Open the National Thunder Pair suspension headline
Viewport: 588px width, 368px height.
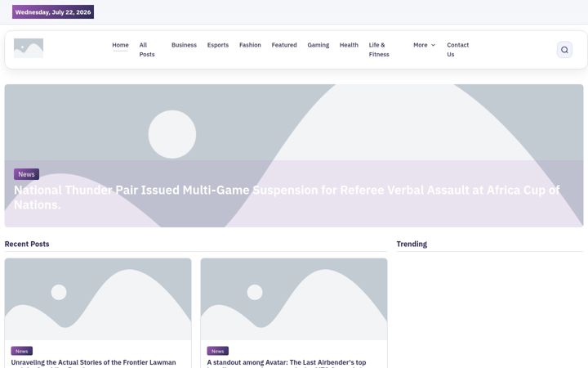coord(287,197)
